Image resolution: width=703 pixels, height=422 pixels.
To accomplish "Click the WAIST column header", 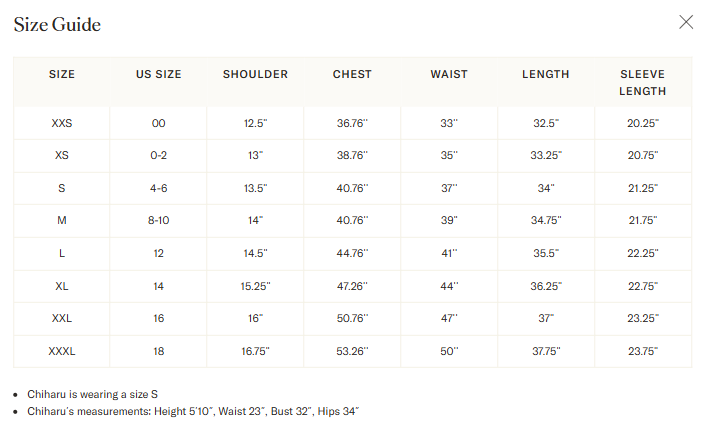I will [449, 74].
